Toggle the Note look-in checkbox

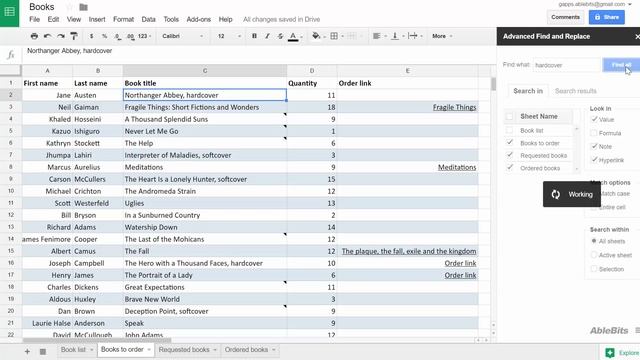(x=594, y=146)
